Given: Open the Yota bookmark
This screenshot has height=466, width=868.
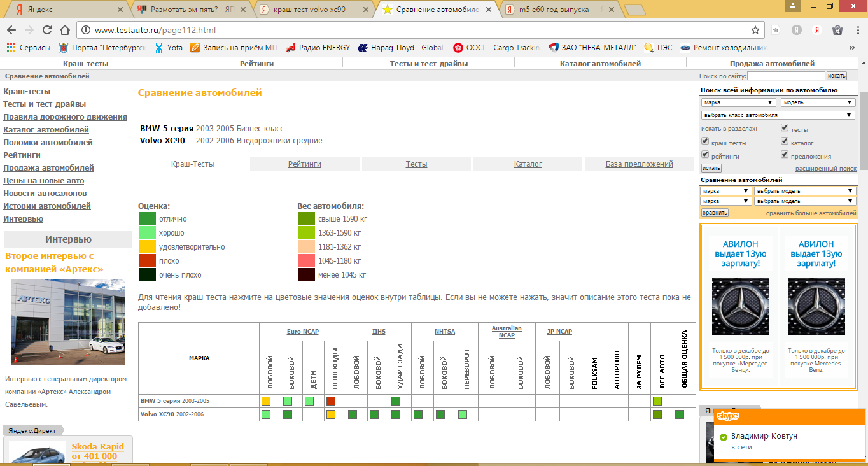Looking at the screenshot, I should [169, 47].
